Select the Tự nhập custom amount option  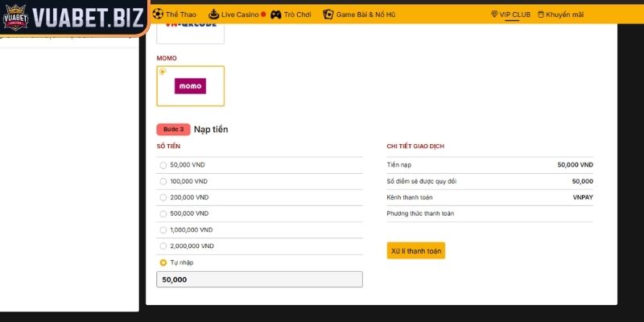pos(163,262)
